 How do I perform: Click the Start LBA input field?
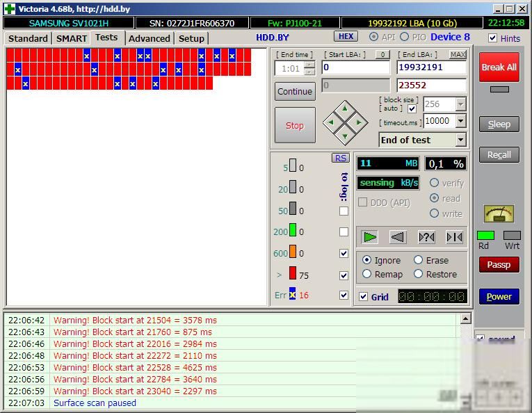pos(356,67)
